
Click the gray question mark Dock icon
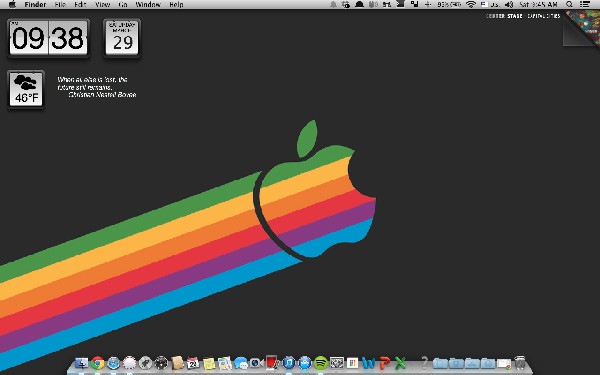coord(424,362)
